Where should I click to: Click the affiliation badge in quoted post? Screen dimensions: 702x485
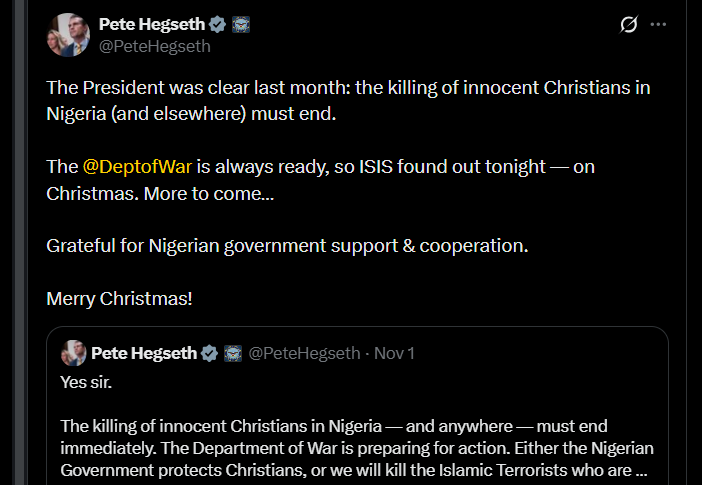coord(232,353)
